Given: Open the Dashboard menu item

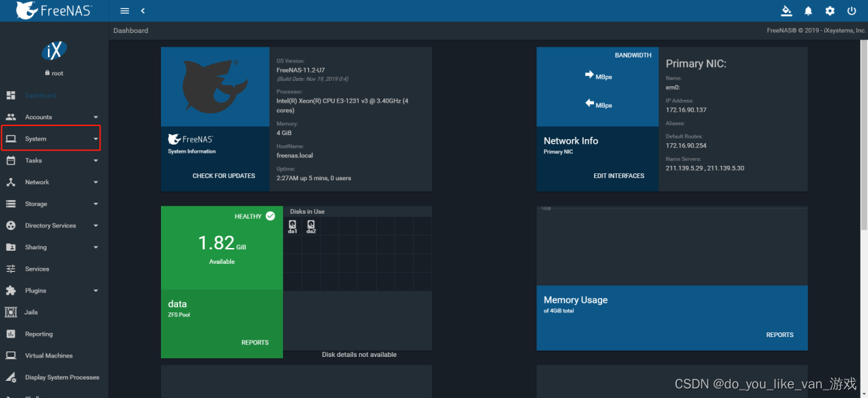Looking at the screenshot, I should 54,95.
